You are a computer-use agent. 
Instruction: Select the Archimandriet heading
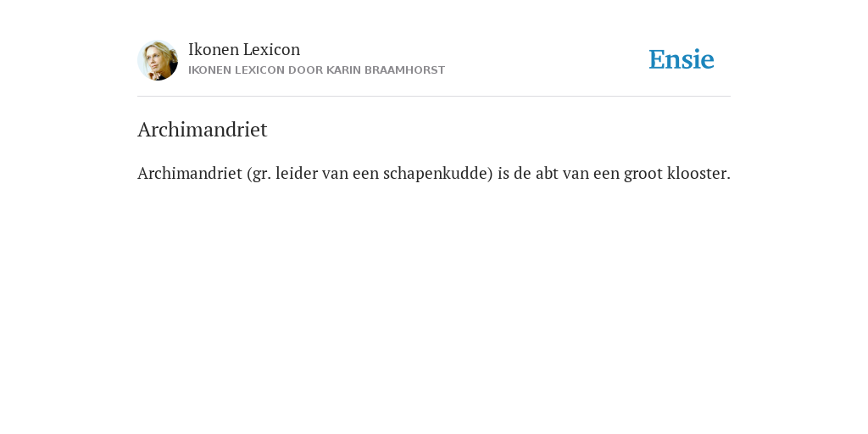[202, 130]
